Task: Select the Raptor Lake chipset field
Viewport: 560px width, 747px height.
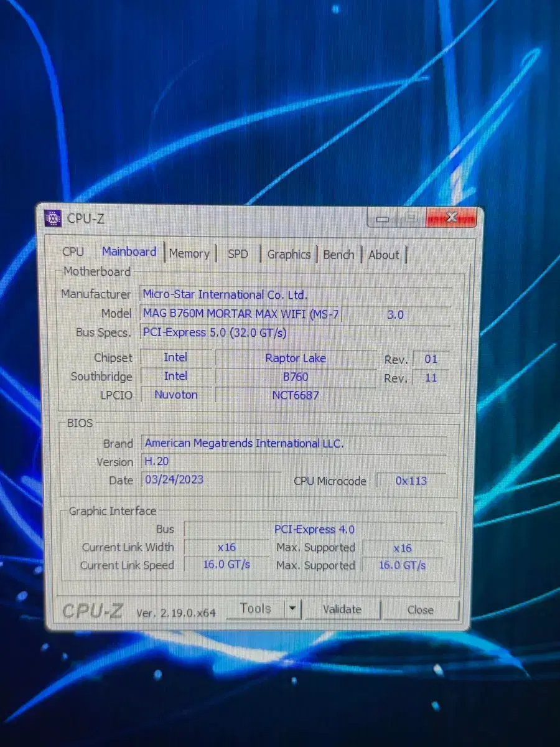Action: [296, 358]
